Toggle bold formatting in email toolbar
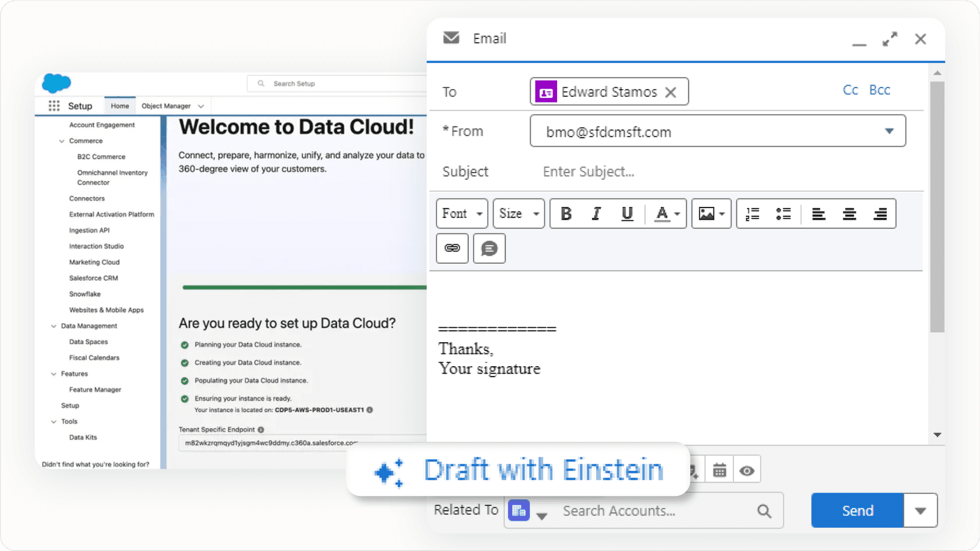Viewport: 980px width, 551px height. click(x=565, y=213)
